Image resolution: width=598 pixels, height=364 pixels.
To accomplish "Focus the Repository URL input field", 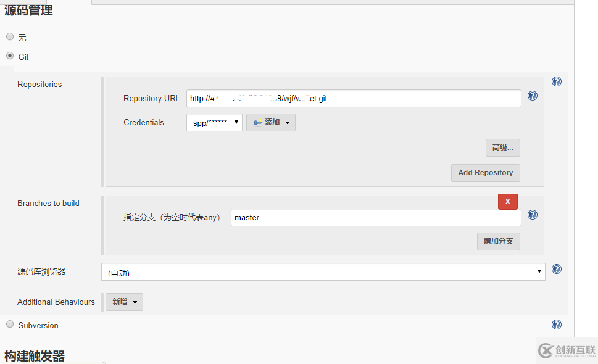I will [354, 98].
